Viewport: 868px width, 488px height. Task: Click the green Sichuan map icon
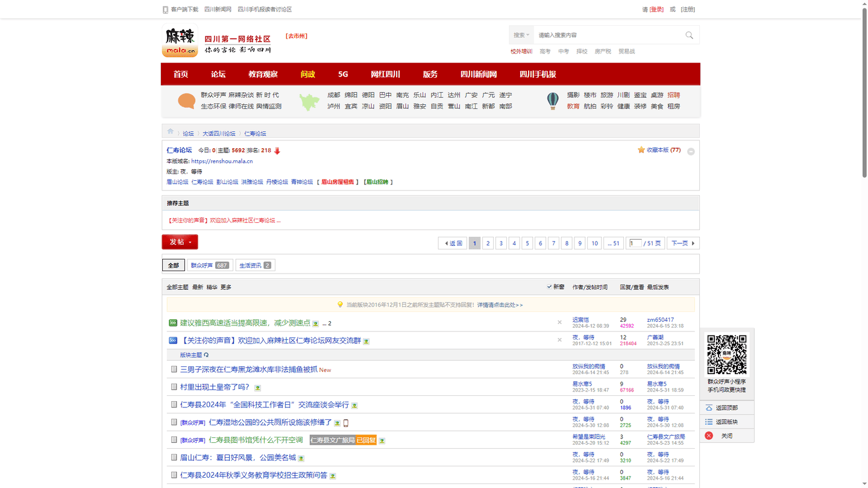309,101
